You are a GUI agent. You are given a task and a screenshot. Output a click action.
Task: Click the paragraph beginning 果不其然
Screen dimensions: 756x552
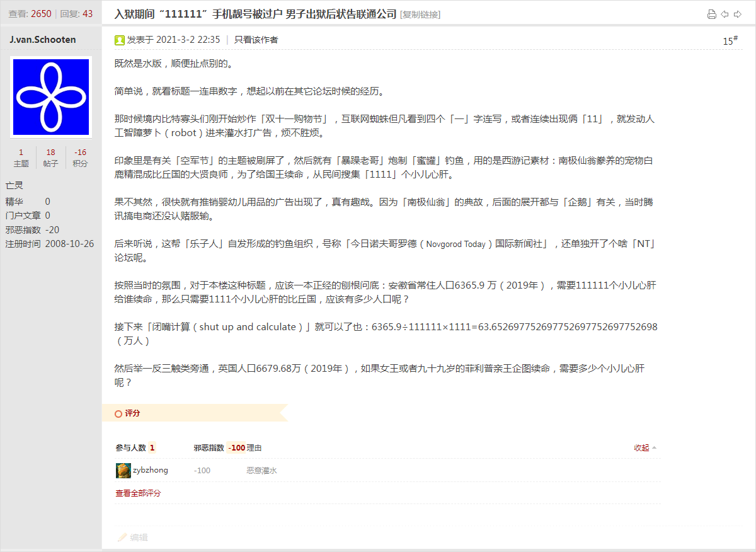pyautogui.click(x=384, y=209)
